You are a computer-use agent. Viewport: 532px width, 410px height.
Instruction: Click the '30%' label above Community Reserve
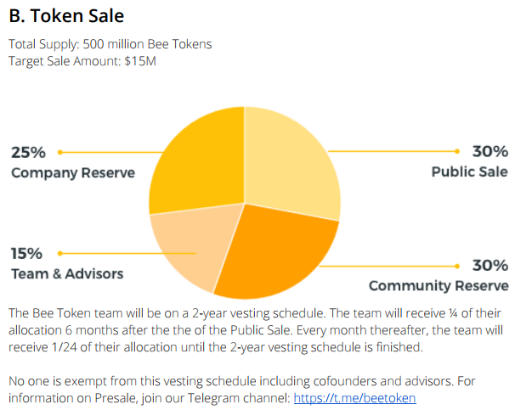[x=490, y=266]
